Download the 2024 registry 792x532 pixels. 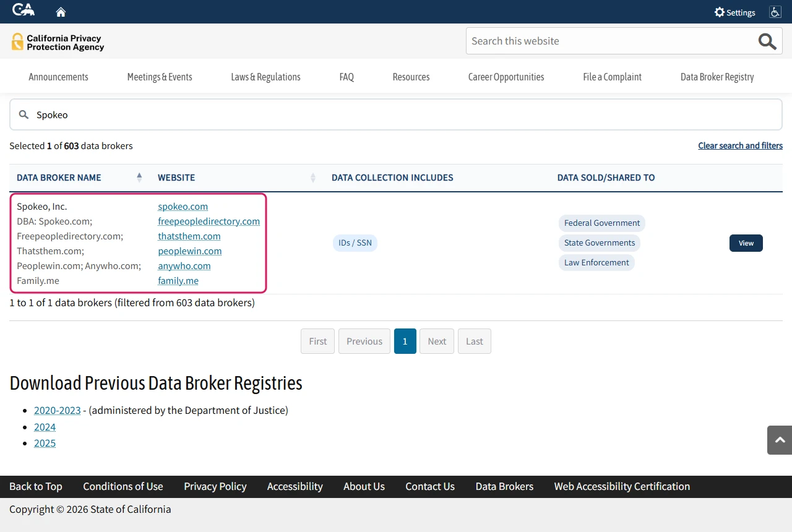45,427
